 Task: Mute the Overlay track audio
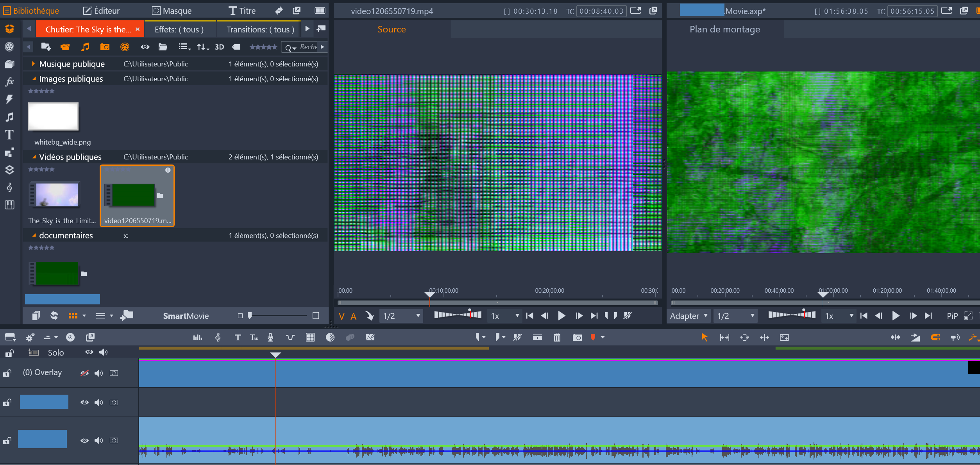(x=98, y=373)
